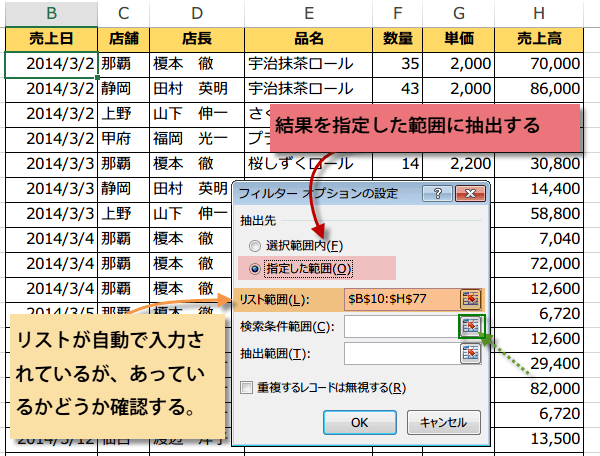The width and height of the screenshot is (600, 456).
Task: Close the フィルター オプションの設定 dialog
Action: [x=470, y=194]
